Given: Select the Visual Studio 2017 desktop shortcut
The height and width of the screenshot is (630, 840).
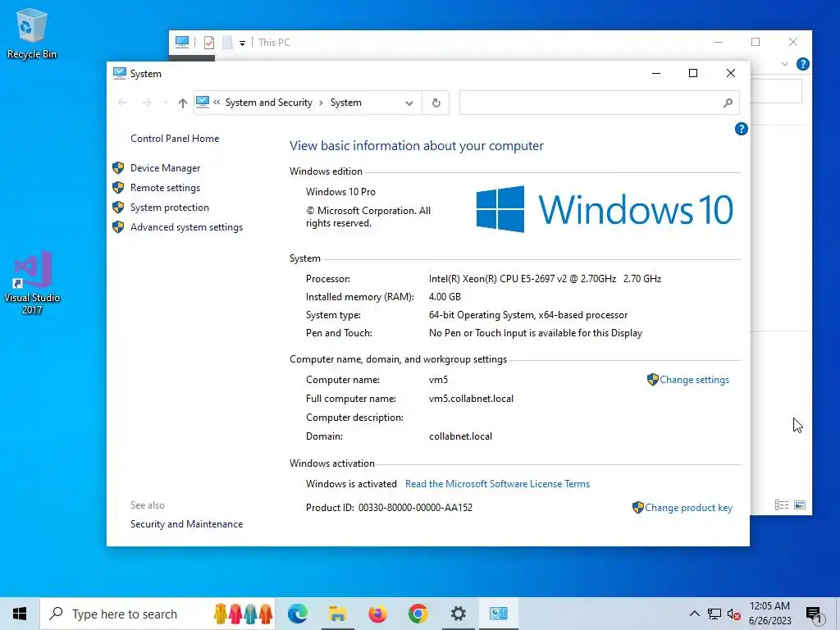Looking at the screenshot, I should pos(32,282).
